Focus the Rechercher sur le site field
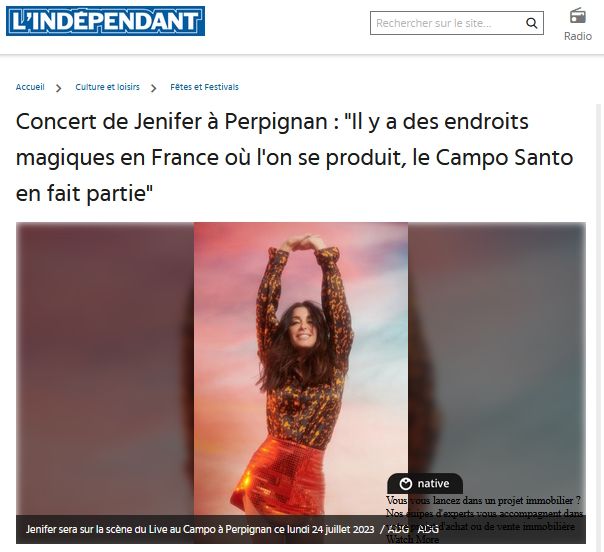The image size is (604, 552). pyautogui.click(x=457, y=23)
